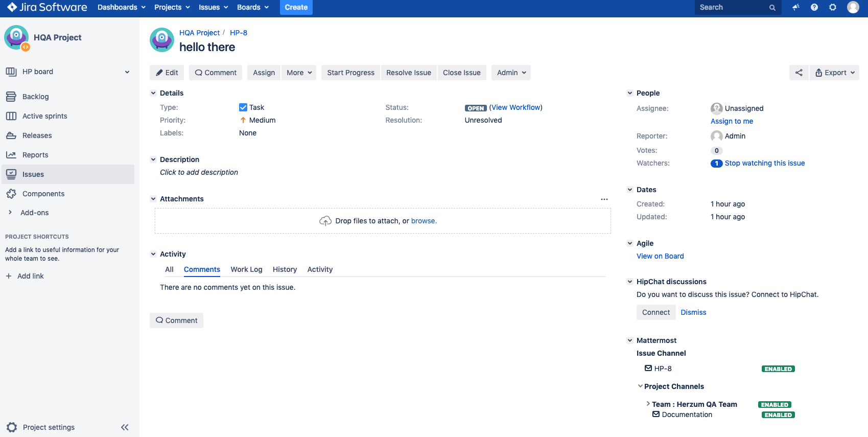Toggle ENABLED badge for Documentation channel
868x437 pixels.
click(x=778, y=415)
